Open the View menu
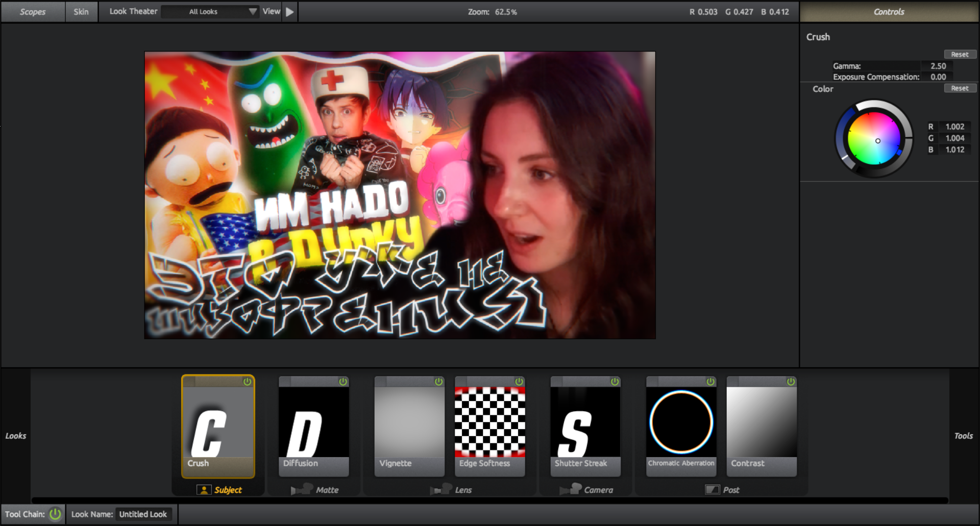The image size is (980, 526). click(x=271, y=11)
